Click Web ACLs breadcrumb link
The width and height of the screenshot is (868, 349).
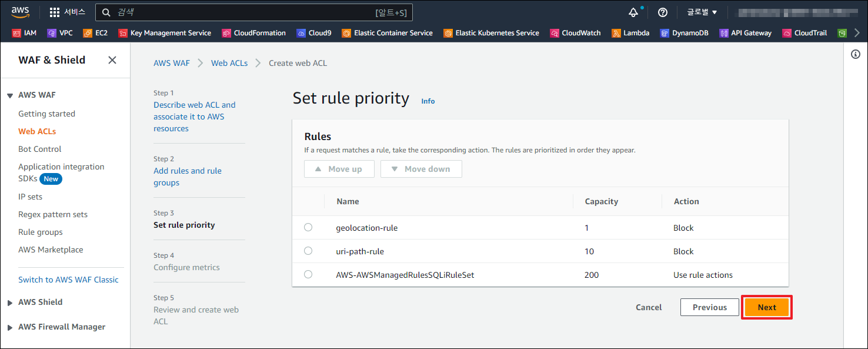tap(229, 63)
